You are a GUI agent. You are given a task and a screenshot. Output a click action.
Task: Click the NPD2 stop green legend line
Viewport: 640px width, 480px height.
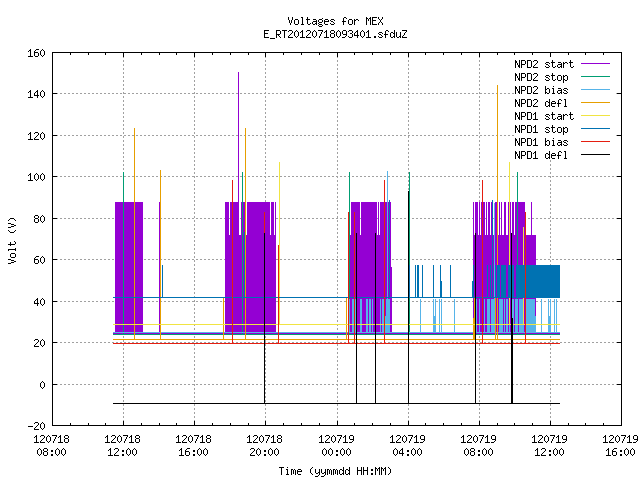point(595,77)
